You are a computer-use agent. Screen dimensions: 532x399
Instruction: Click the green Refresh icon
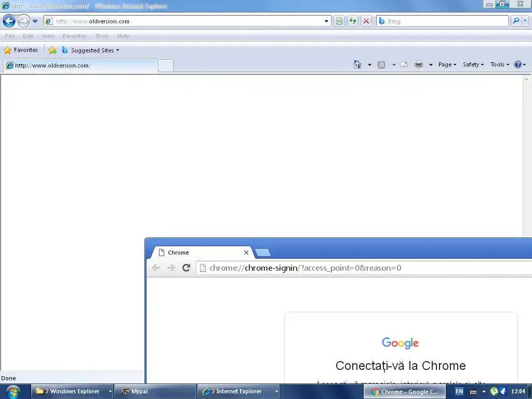pos(353,21)
